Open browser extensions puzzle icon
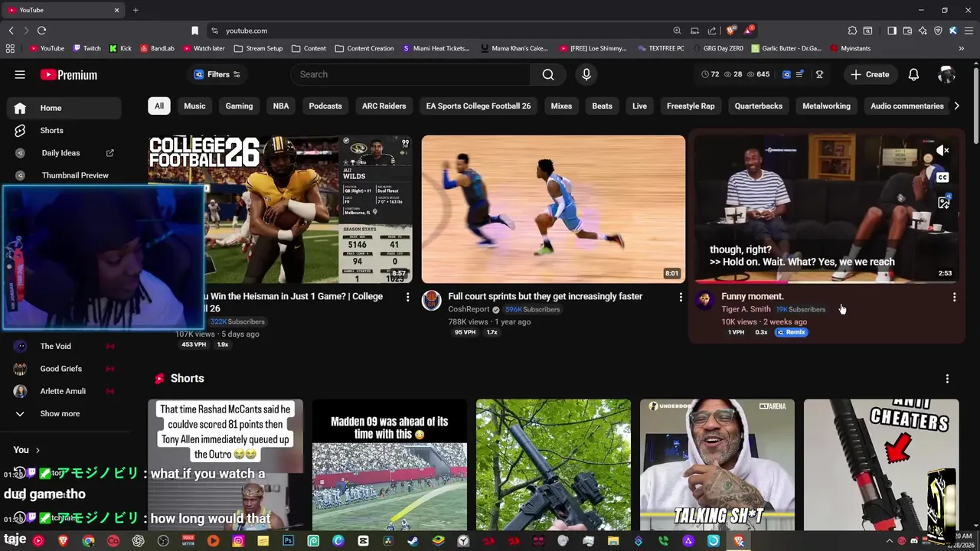The image size is (980, 551). click(852, 31)
